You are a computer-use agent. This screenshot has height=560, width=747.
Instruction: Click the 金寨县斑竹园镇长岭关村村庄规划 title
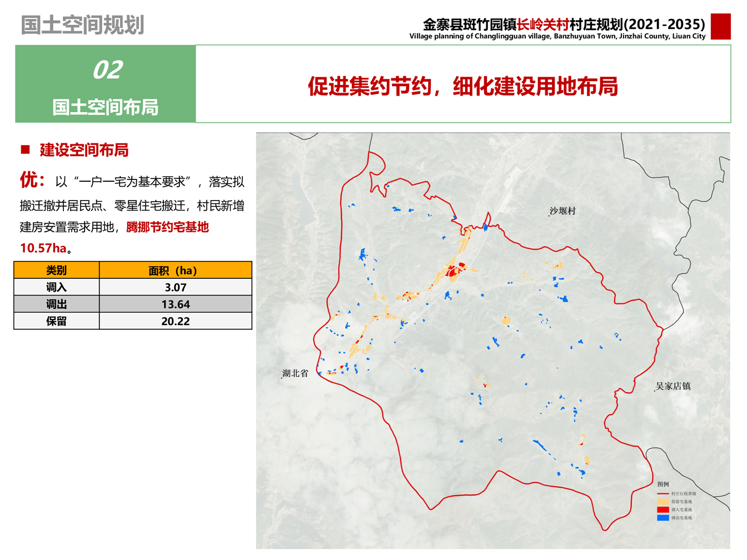click(564, 24)
